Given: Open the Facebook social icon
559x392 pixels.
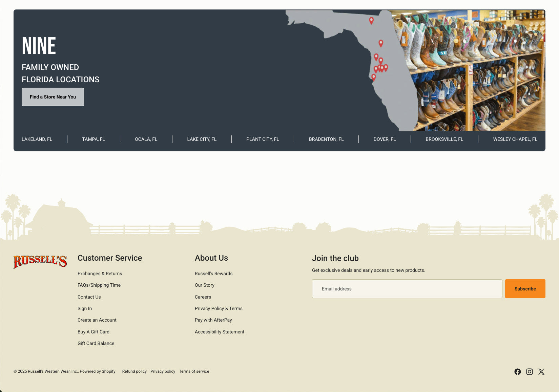Looking at the screenshot, I should (x=517, y=372).
